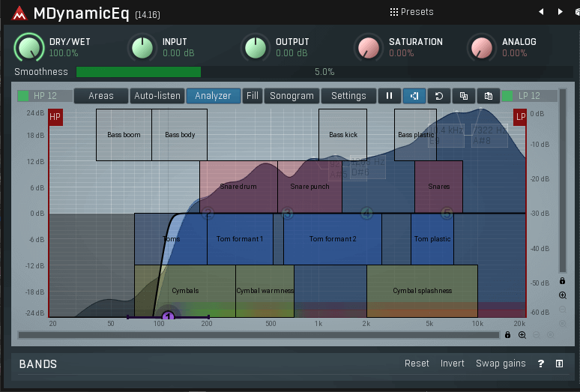Click the vertical graph scrollbar
The height and width of the screenshot is (392, 580).
563,181
